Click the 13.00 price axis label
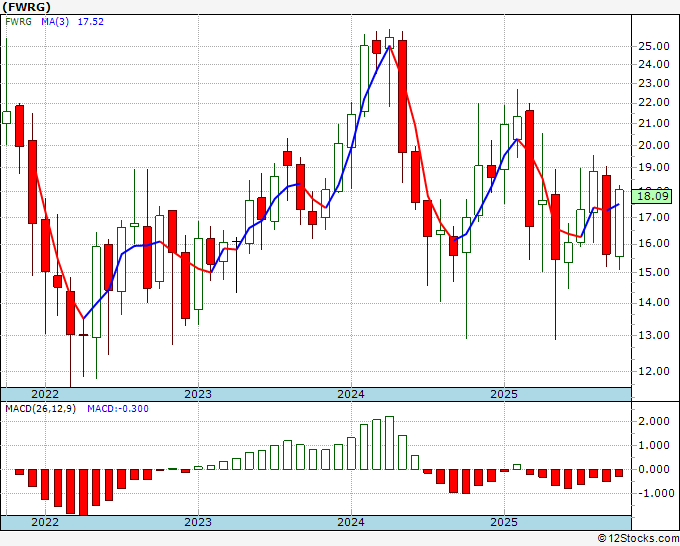This screenshot has height=546, width=680. (x=654, y=335)
